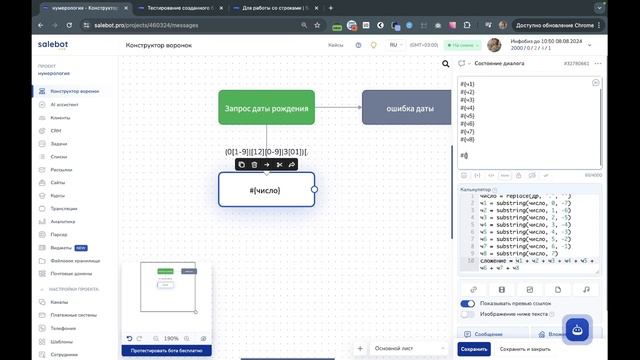Switch to the Тестирование созданного browser tab
Image resolution: width=640 pixels, height=360 pixels.
click(x=181, y=8)
